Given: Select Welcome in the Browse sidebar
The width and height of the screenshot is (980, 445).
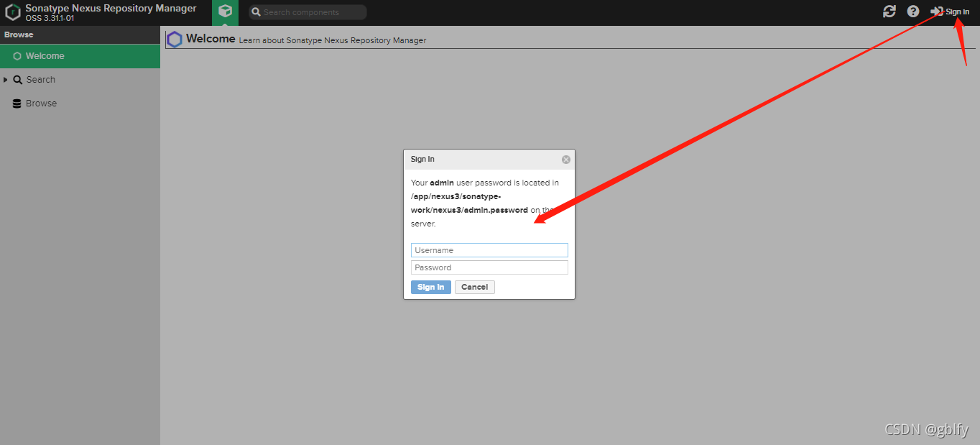Looking at the screenshot, I should [x=80, y=56].
